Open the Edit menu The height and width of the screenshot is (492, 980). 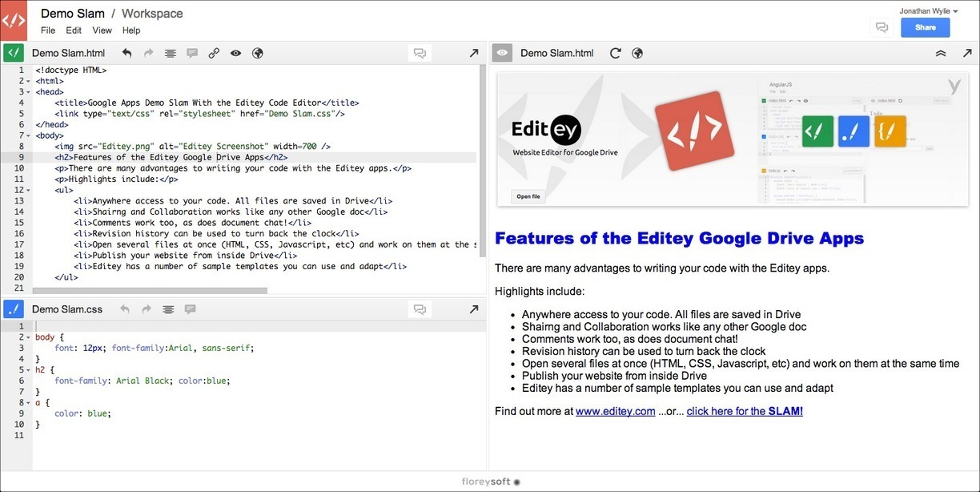(74, 30)
